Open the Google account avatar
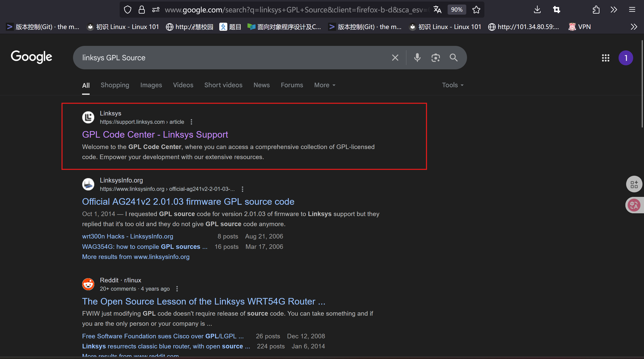Screen dimensions: 644x359 point(626,58)
